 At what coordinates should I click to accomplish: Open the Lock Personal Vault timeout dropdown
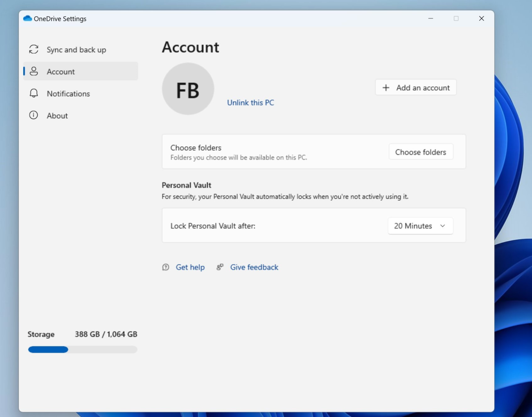(x=420, y=226)
